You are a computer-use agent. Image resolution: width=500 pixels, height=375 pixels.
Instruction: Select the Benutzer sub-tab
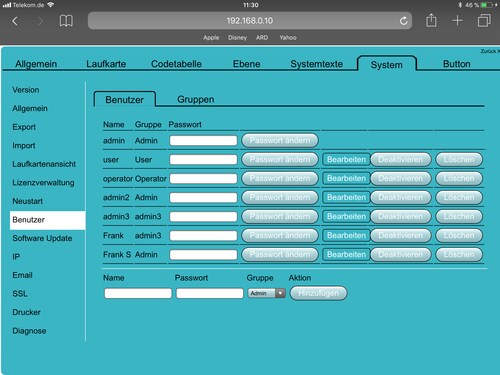tap(125, 100)
